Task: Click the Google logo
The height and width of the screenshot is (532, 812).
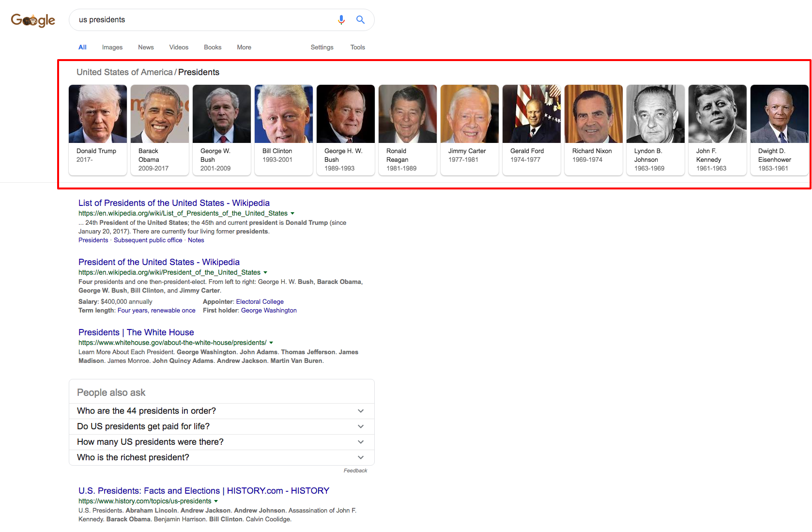Action: (33, 20)
